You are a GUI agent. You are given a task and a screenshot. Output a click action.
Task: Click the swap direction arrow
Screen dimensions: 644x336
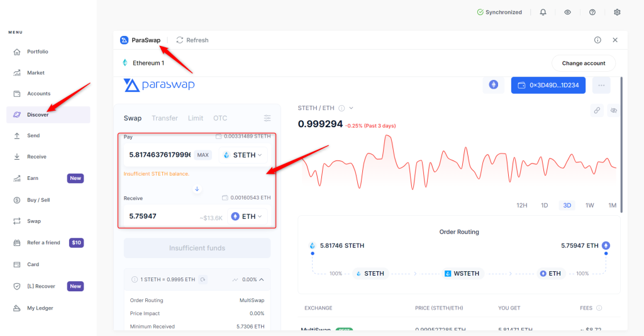[197, 189]
